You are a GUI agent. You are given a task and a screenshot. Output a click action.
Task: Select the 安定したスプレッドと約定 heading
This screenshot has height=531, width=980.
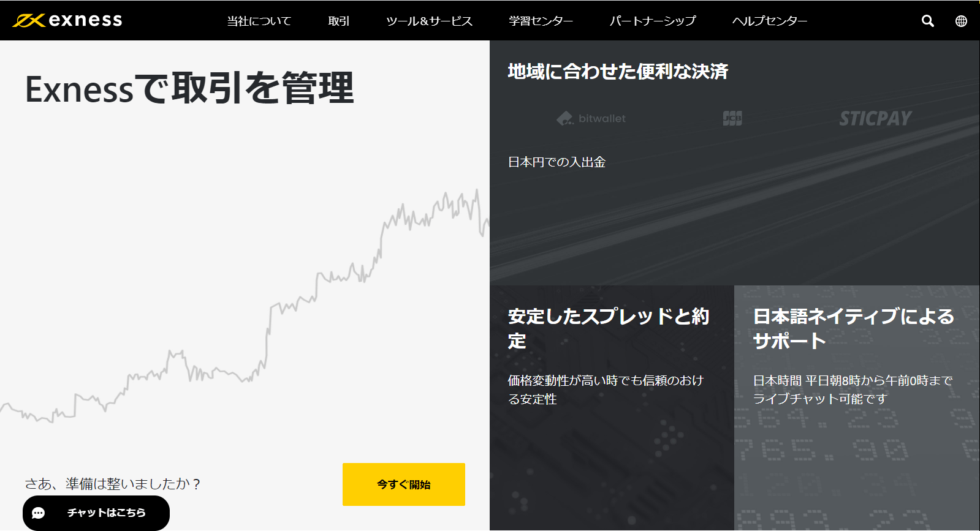[x=609, y=329]
